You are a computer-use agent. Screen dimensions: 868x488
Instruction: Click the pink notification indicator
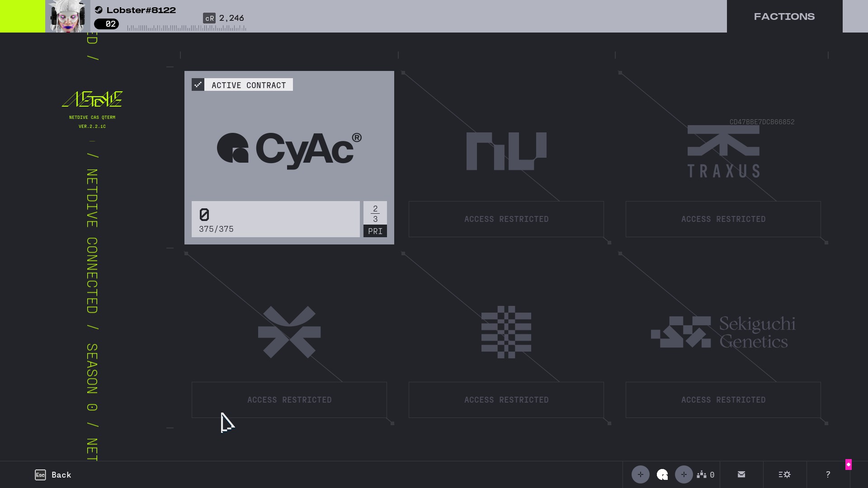click(x=849, y=465)
